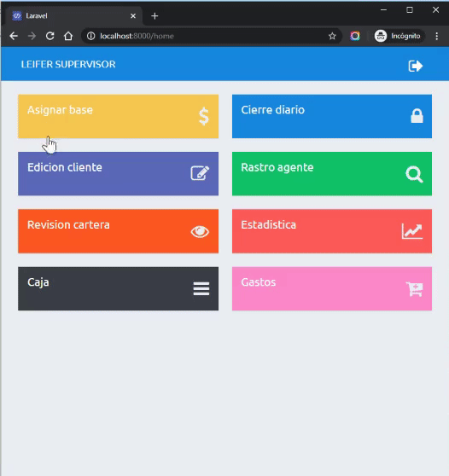Click the site info icon in address bar
This screenshot has width=449, height=476.
[x=90, y=36]
